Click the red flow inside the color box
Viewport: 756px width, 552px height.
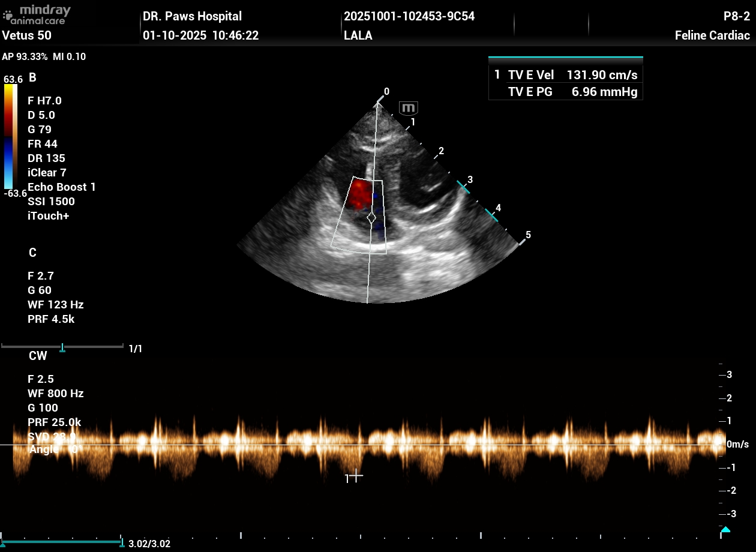point(359,193)
